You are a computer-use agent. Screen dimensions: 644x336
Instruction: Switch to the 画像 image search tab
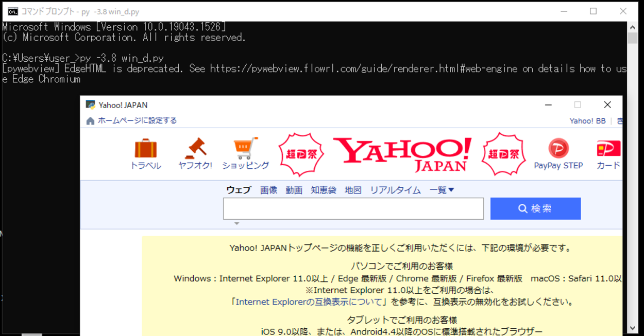269,189
